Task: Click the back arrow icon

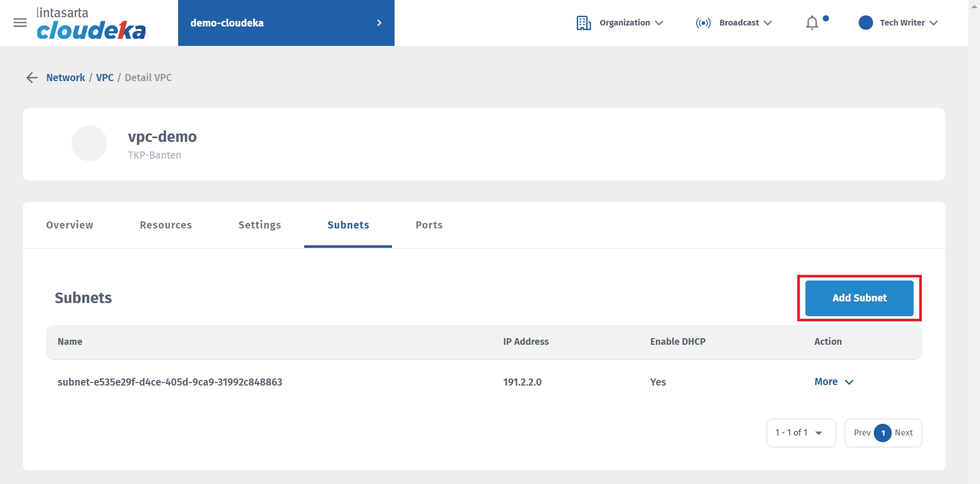Action: coord(32,78)
